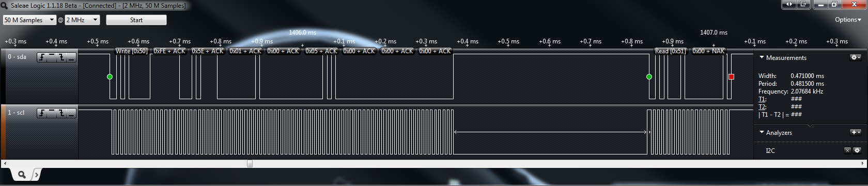Set falling edge trigger on scl channel
The height and width of the screenshot is (186, 868).
61,113
